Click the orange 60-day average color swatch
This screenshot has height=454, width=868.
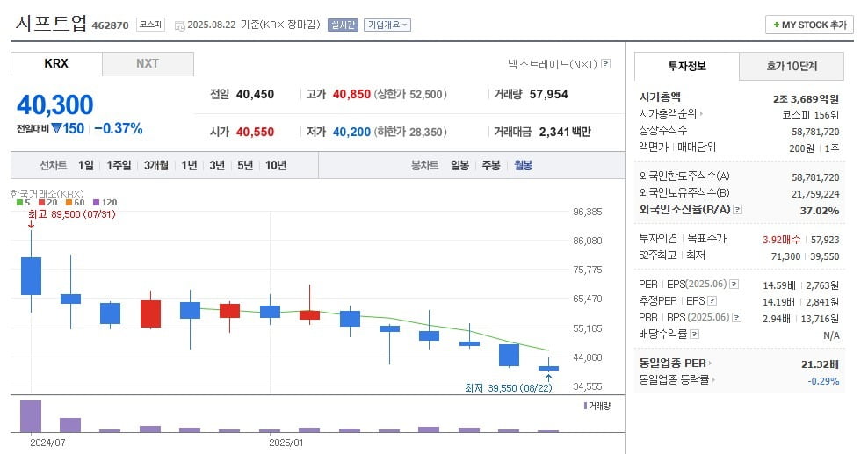69,203
